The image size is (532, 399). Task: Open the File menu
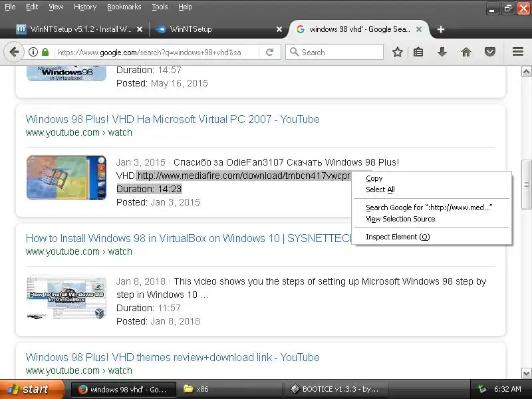[x=10, y=7]
